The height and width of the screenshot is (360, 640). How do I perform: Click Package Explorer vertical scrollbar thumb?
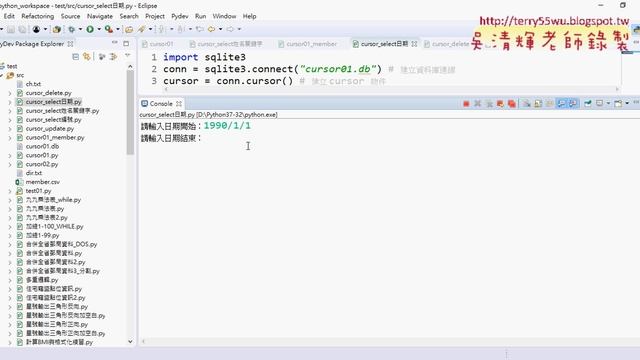(x=130, y=112)
